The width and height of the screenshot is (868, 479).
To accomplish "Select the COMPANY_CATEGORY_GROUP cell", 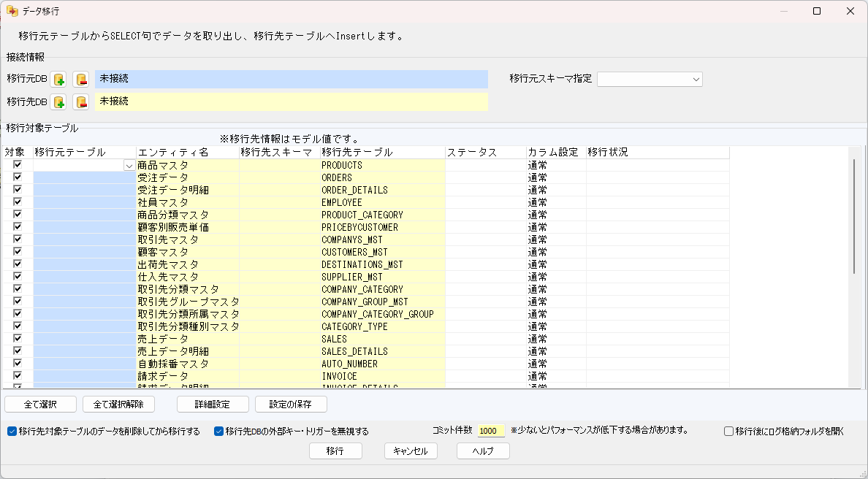I will tap(383, 314).
